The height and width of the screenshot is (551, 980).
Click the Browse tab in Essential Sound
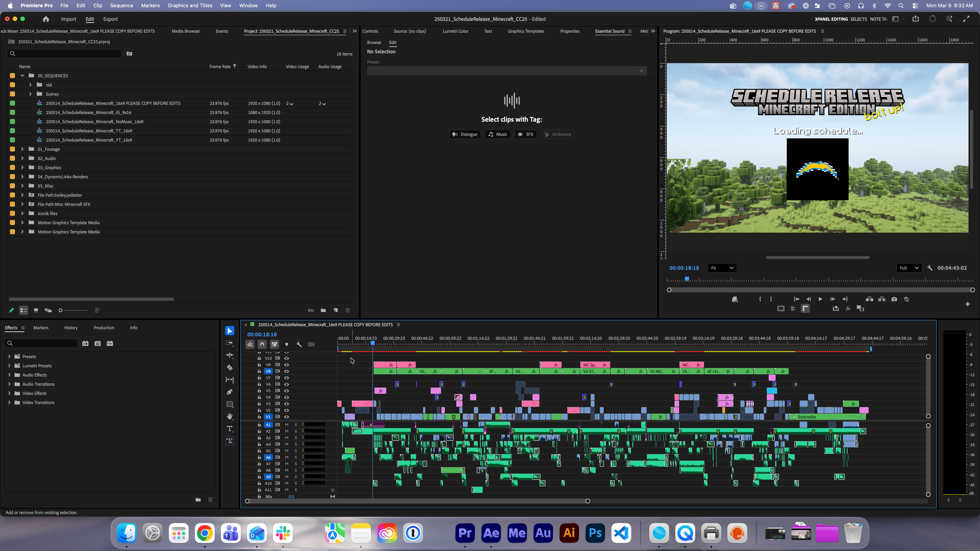click(374, 43)
